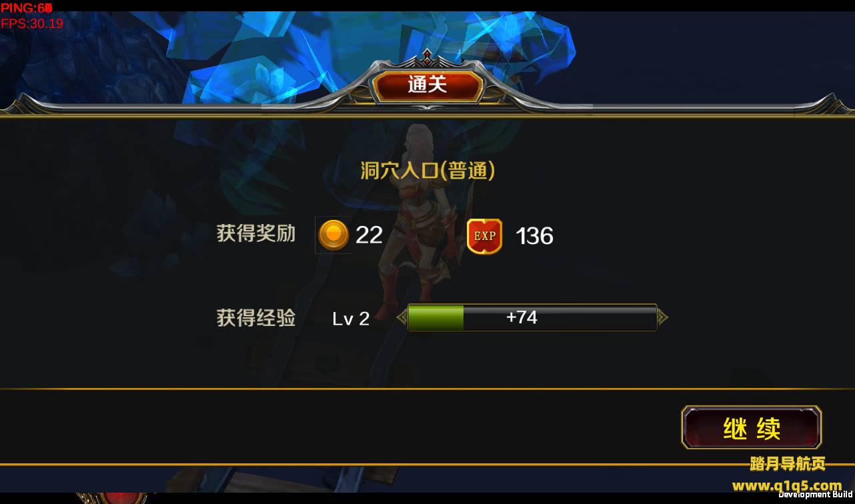Click the PING indicator text
Viewport: 855px width, 504px height.
(27, 8)
